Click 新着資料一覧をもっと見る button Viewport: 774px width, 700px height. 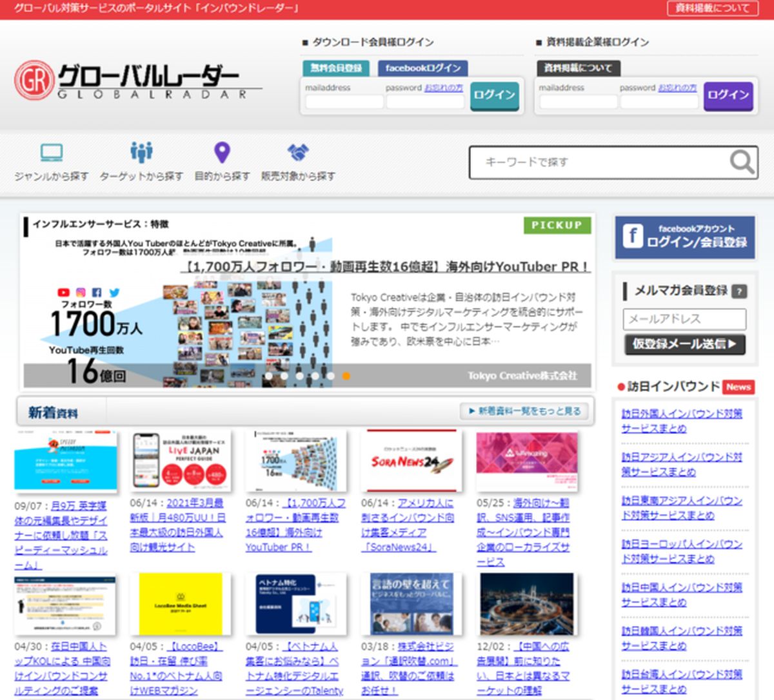click(524, 411)
